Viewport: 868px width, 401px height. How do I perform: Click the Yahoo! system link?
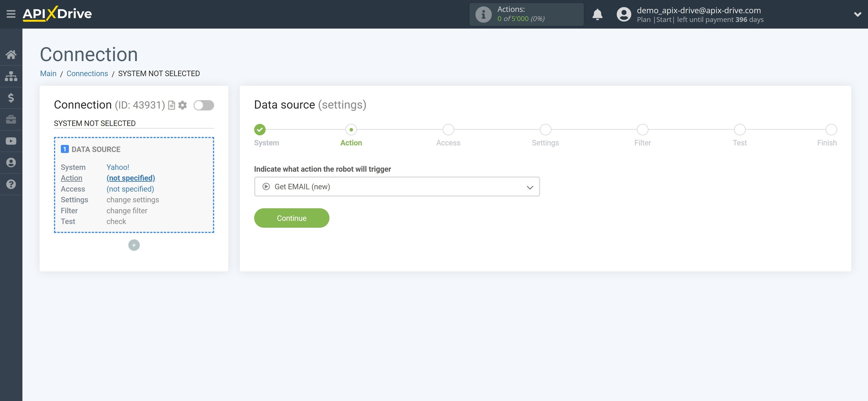coord(118,167)
